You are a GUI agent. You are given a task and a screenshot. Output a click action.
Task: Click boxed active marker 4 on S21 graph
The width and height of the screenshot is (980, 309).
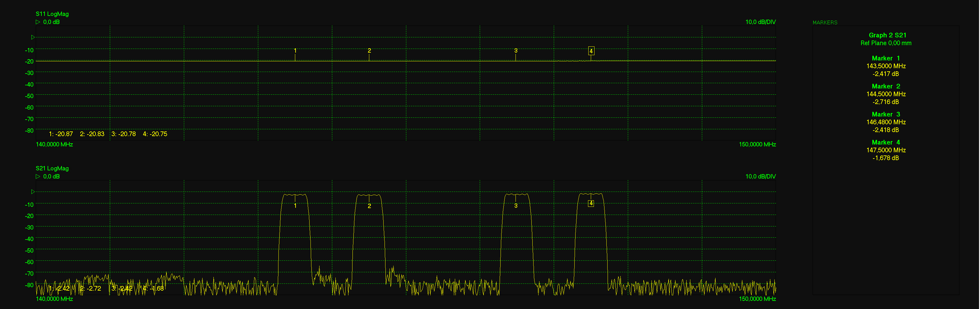[x=591, y=203]
